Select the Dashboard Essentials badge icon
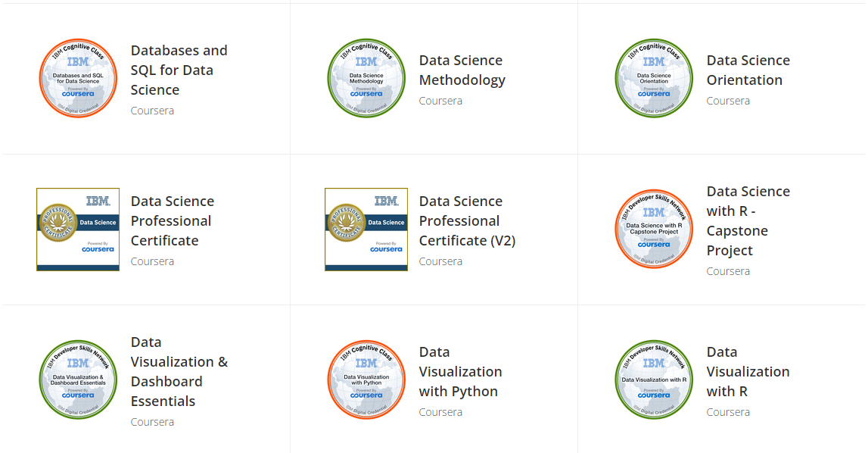 (78, 380)
